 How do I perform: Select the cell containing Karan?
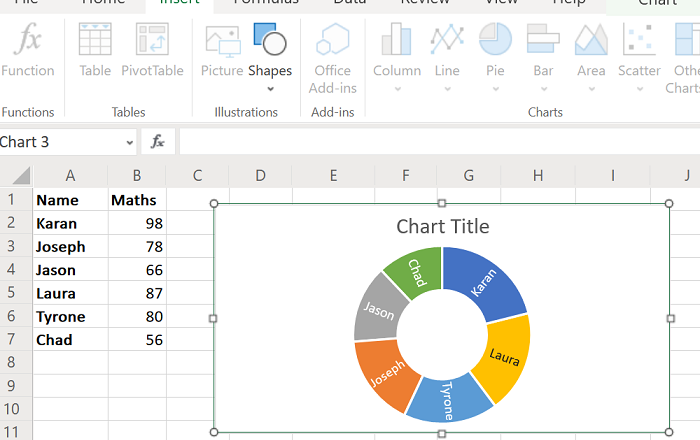coord(71,223)
